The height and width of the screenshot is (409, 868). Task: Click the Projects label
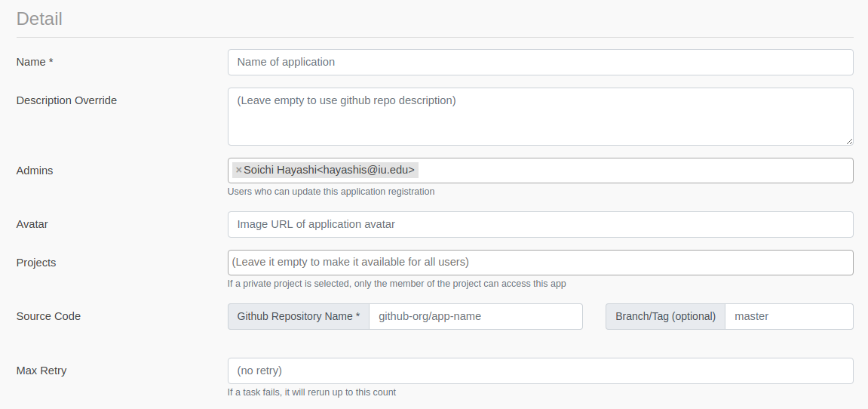[36, 263]
